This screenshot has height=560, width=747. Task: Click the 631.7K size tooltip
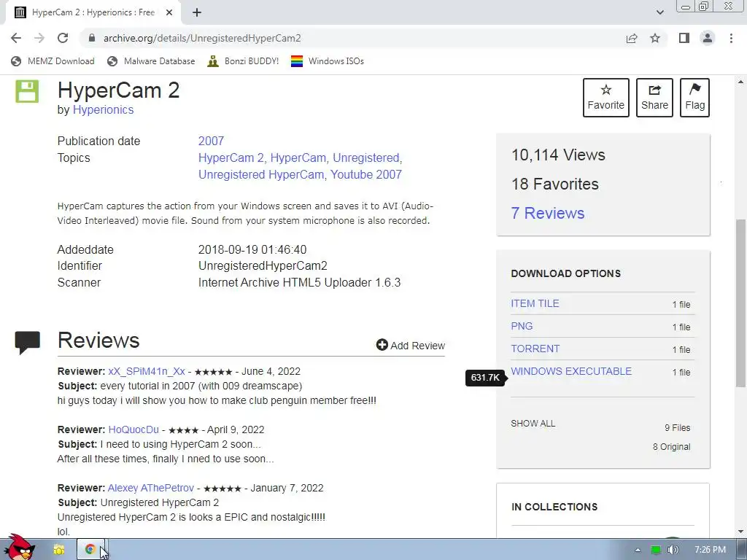coord(485,378)
